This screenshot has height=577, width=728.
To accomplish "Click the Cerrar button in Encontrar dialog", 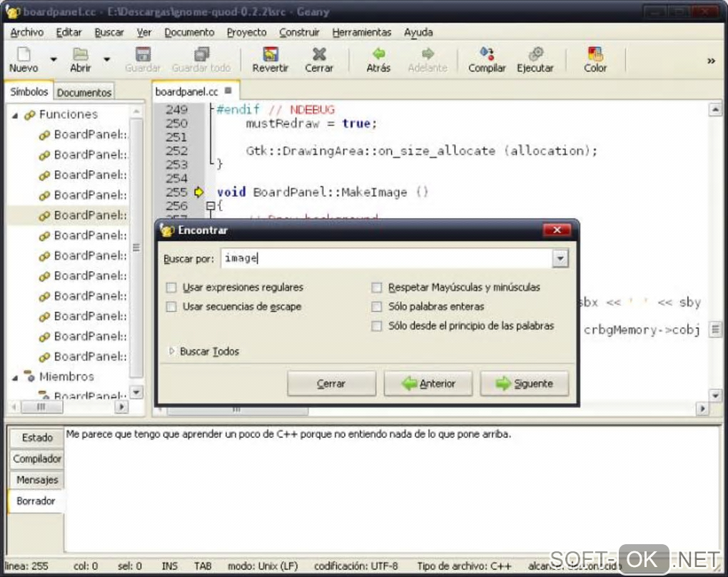I will tap(331, 384).
